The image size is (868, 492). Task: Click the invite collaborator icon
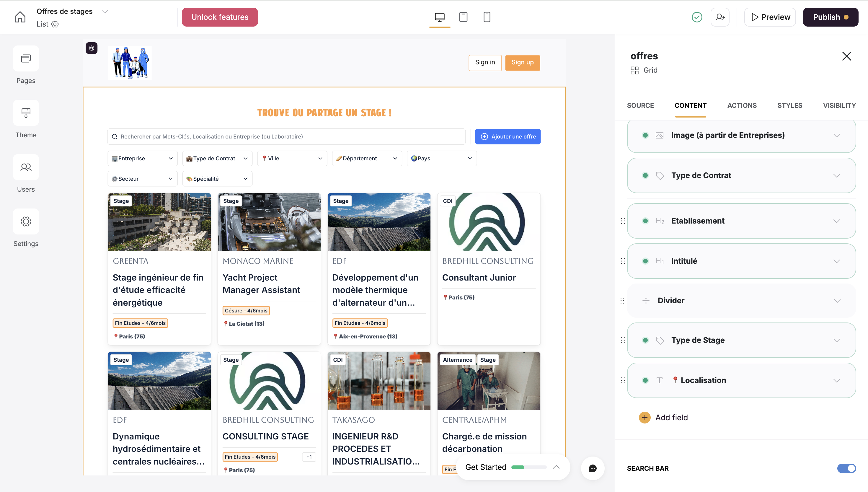click(720, 17)
